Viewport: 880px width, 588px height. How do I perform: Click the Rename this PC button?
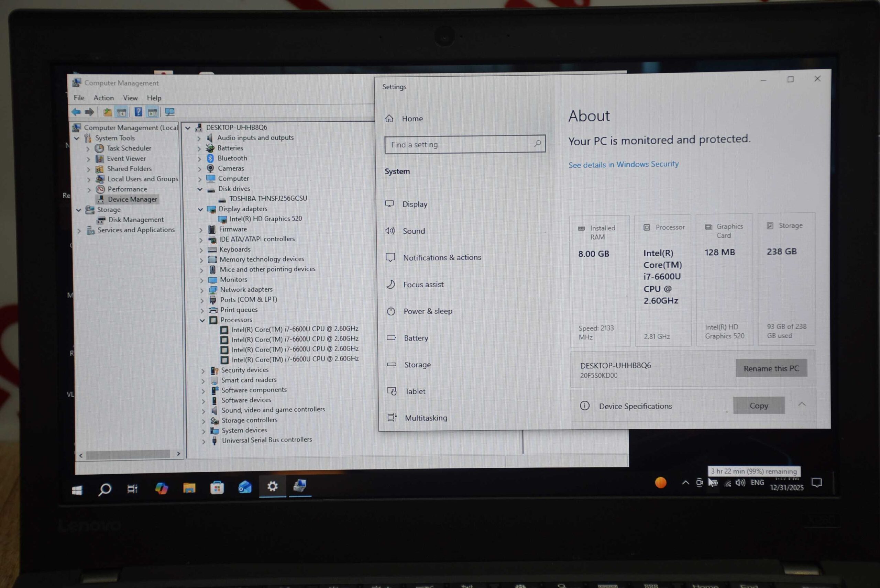[x=771, y=368]
